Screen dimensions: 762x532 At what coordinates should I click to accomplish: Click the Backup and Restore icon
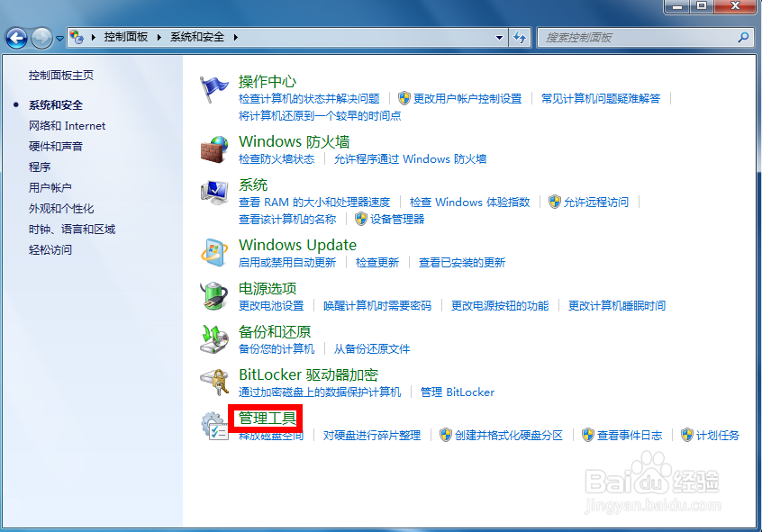pos(214,338)
